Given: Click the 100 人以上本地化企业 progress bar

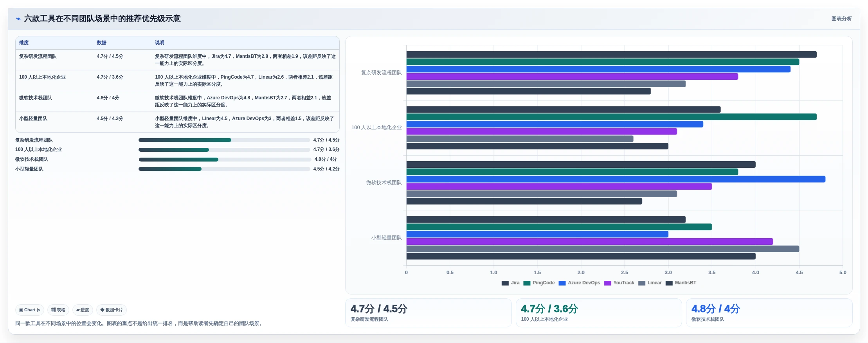Looking at the screenshot, I should (224, 150).
